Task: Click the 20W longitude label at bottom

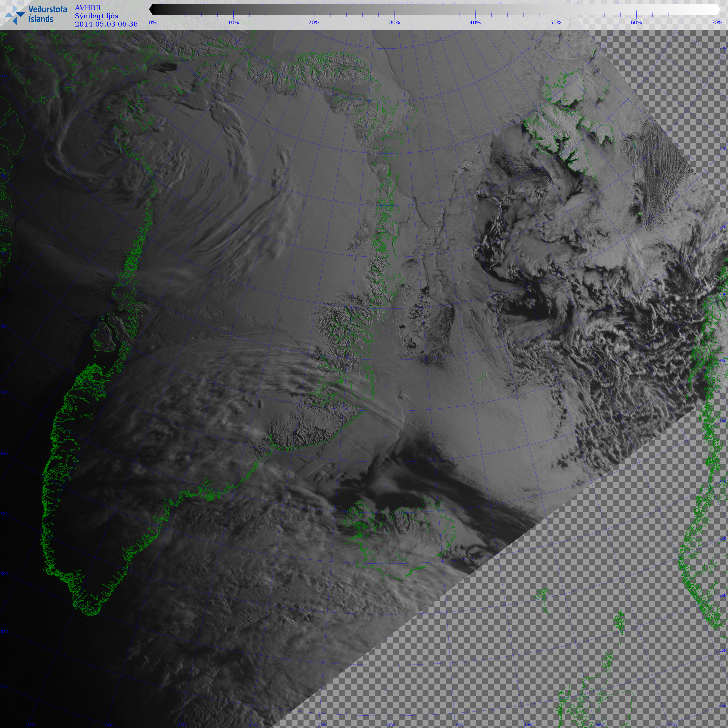Action: (391, 725)
